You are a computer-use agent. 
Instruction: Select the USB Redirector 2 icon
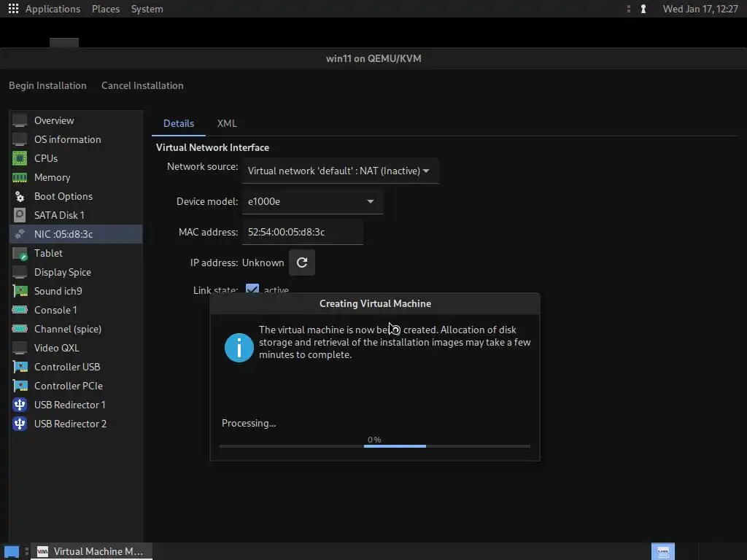click(20, 424)
